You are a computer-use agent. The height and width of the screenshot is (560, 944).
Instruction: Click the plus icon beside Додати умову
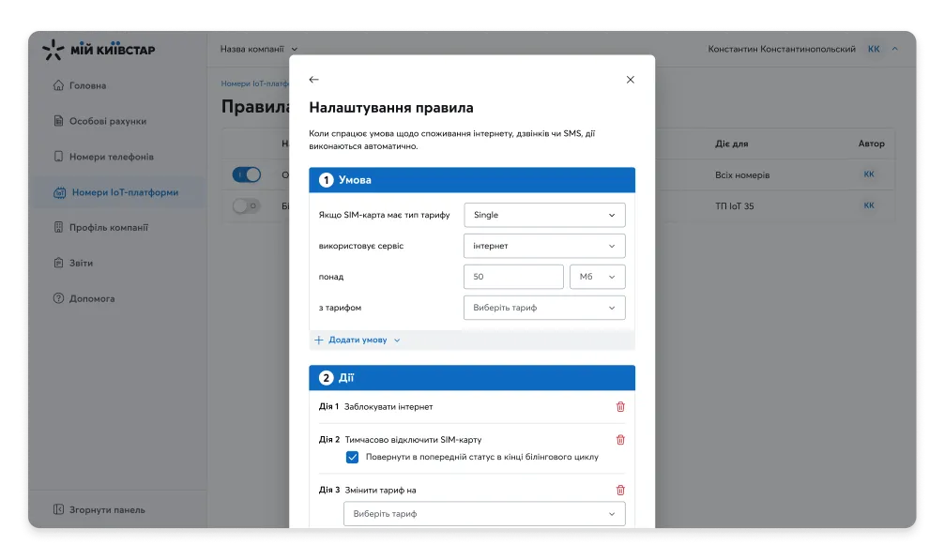(318, 340)
